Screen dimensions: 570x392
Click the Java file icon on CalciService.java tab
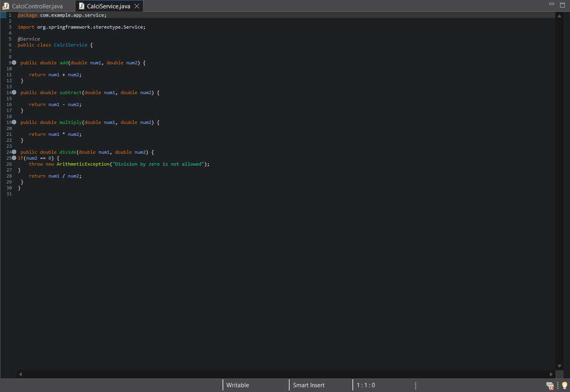[x=82, y=6]
